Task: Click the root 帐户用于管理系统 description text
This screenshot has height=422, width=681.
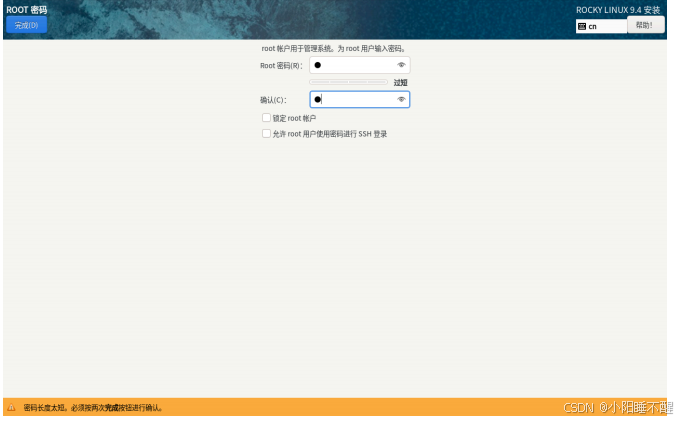Action: [x=334, y=49]
